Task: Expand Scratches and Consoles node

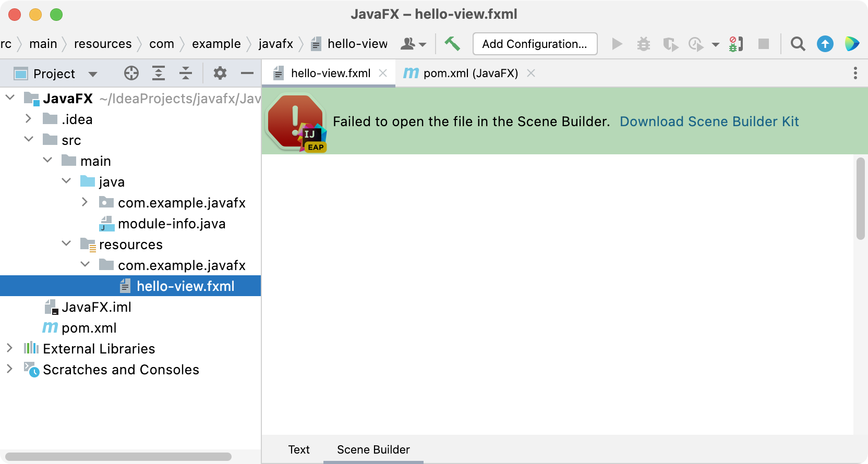Action: click(10, 369)
